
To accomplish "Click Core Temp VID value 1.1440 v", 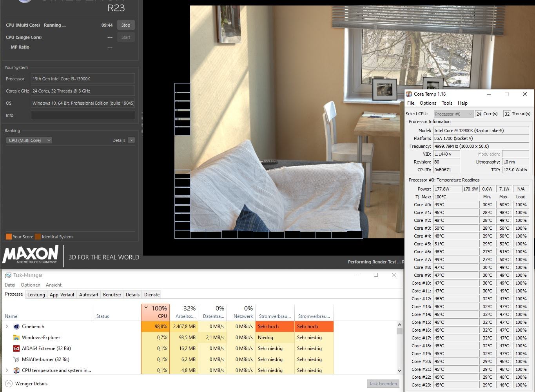I will [x=446, y=154].
